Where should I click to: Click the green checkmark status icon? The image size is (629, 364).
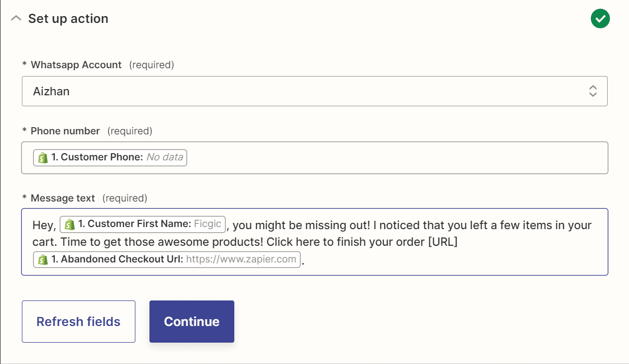pyautogui.click(x=600, y=19)
